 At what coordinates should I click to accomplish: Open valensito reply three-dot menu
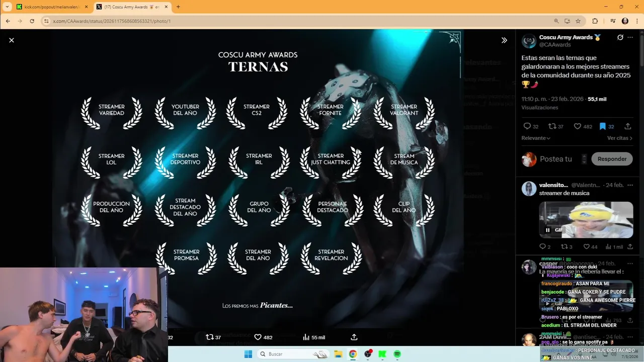(x=630, y=185)
